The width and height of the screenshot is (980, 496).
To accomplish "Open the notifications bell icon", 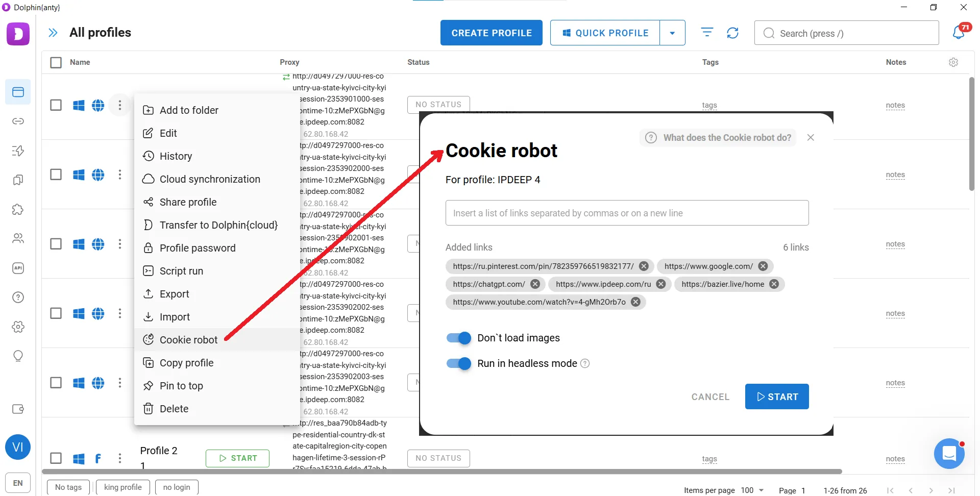I will [959, 33].
